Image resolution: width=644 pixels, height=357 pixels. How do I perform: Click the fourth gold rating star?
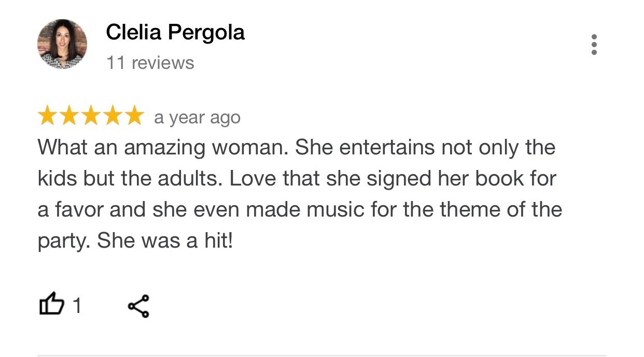click(112, 116)
